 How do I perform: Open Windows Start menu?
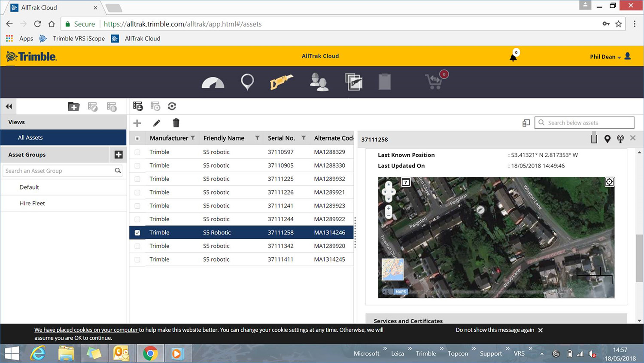pyautogui.click(x=12, y=354)
